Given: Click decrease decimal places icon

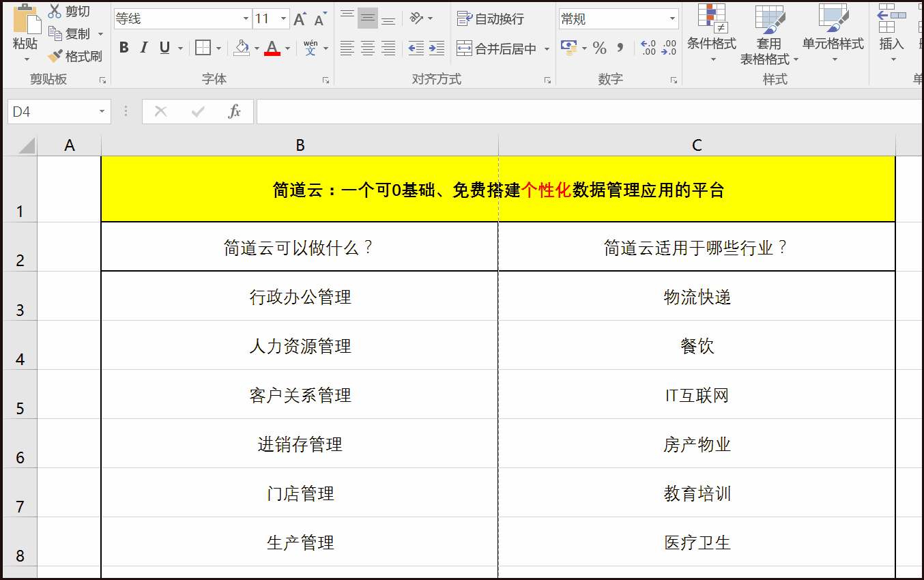Looking at the screenshot, I should click(x=669, y=48).
